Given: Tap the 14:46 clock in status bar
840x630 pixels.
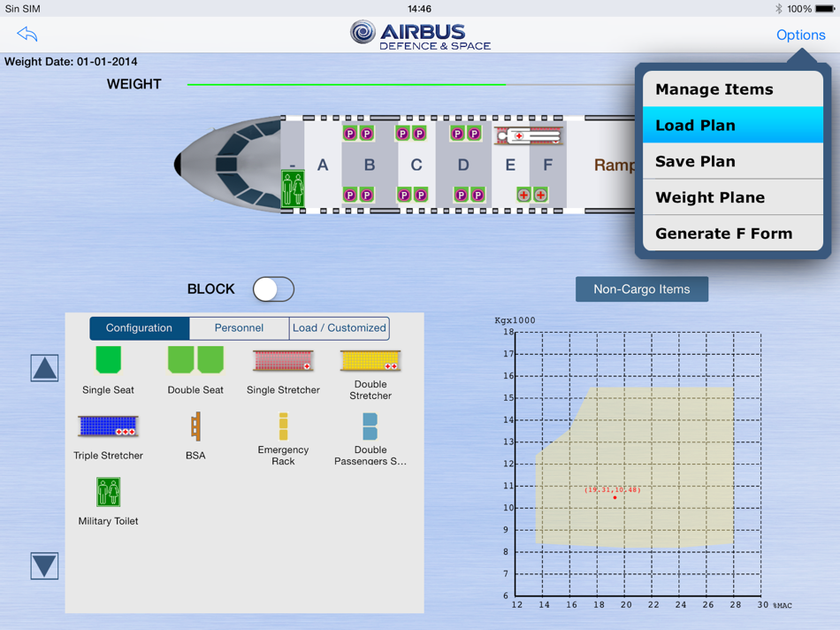Looking at the screenshot, I should (x=419, y=9).
